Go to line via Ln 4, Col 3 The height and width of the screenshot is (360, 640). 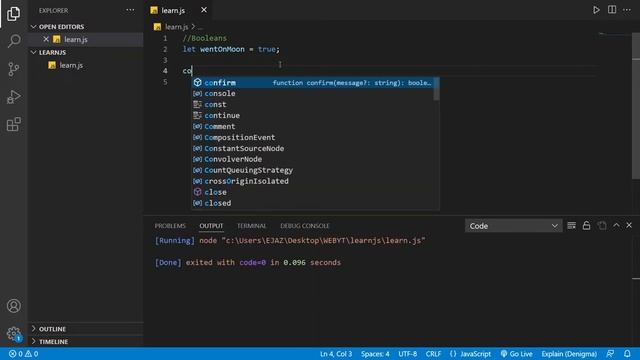point(336,354)
